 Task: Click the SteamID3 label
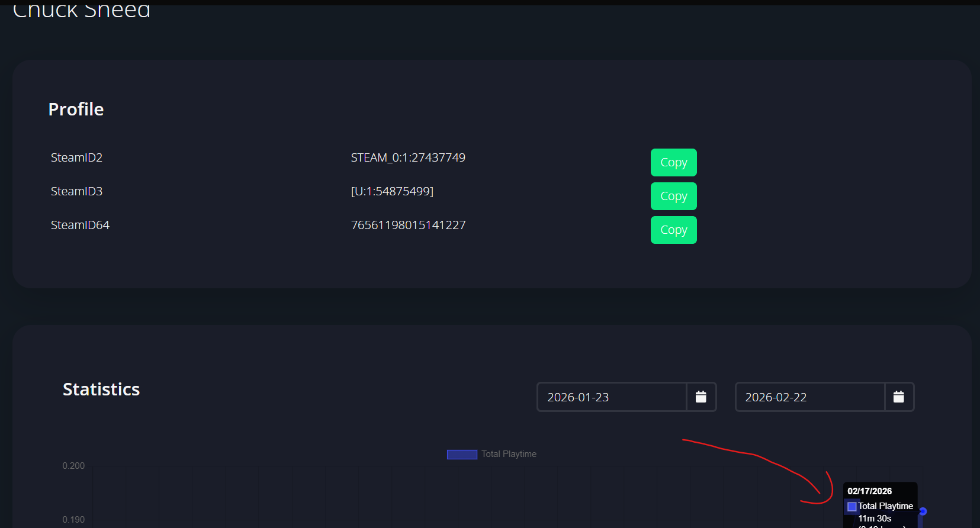click(76, 191)
